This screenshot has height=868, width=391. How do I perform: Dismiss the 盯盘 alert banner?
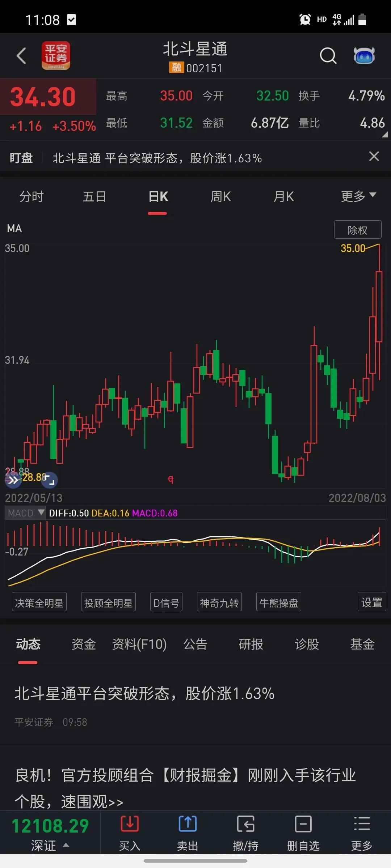coord(374,157)
